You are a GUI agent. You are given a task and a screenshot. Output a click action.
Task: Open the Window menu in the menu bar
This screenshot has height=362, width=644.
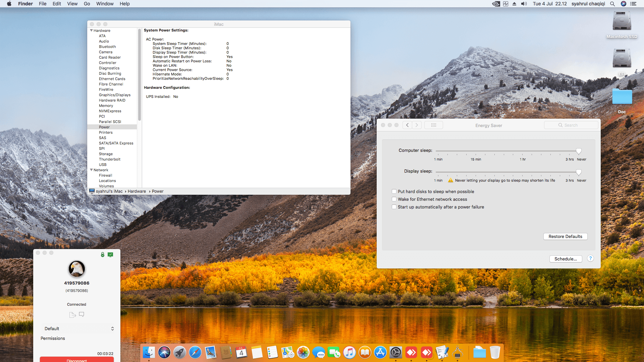tap(105, 4)
